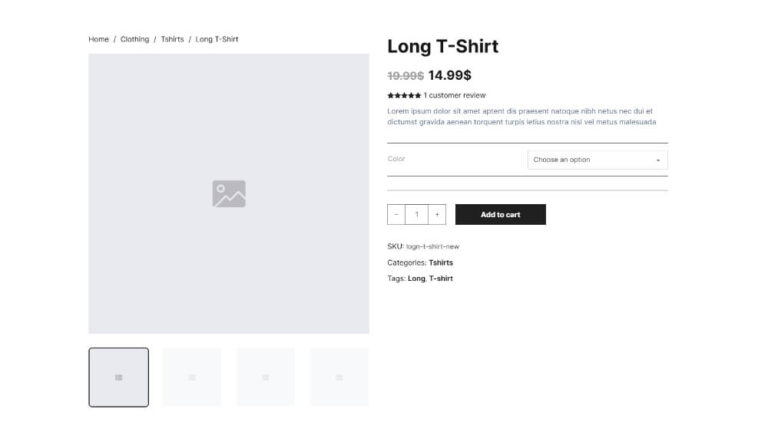Open the '1 customer review' link
768x432 pixels.
pyautogui.click(x=455, y=95)
